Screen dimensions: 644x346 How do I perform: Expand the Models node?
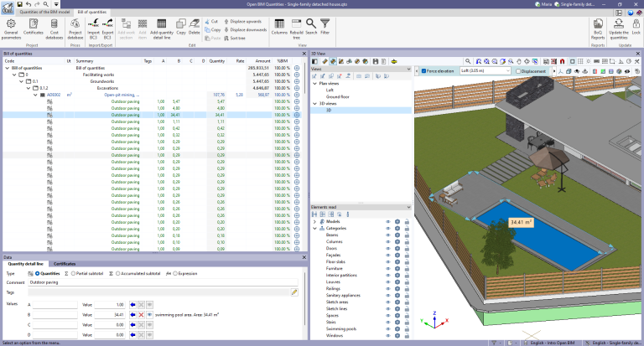(315, 222)
